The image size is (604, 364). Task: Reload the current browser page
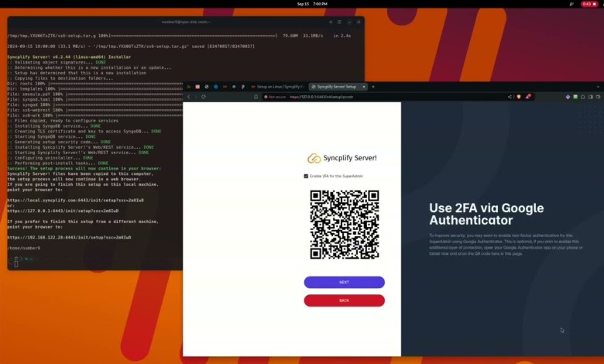point(204,97)
